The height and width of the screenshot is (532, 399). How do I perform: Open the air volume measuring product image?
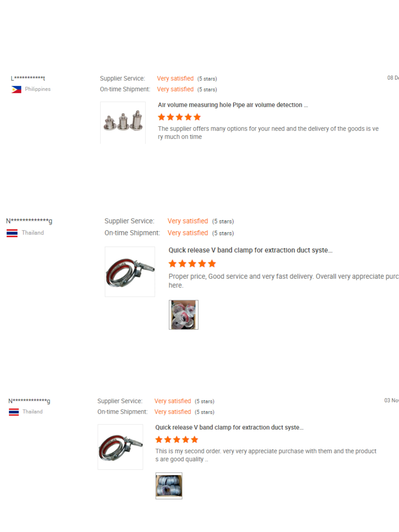tap(123, 123)
